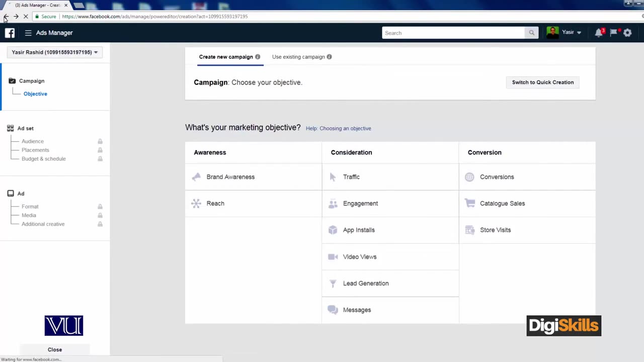
Task: Stop loading with the X button
Action: 26,17
